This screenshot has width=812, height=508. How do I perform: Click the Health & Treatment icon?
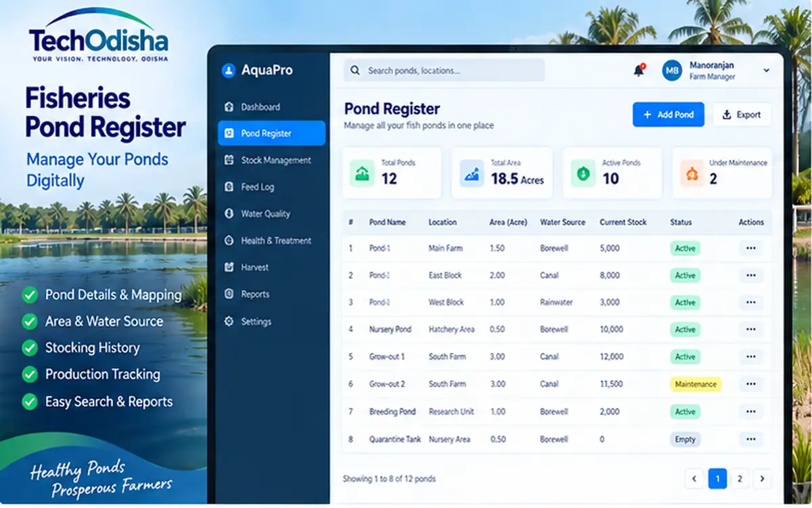pos(229,241)
